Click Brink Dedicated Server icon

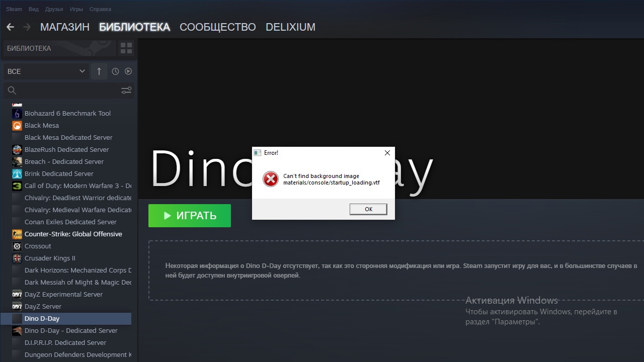pyautogui.click(x=17, y=173)
